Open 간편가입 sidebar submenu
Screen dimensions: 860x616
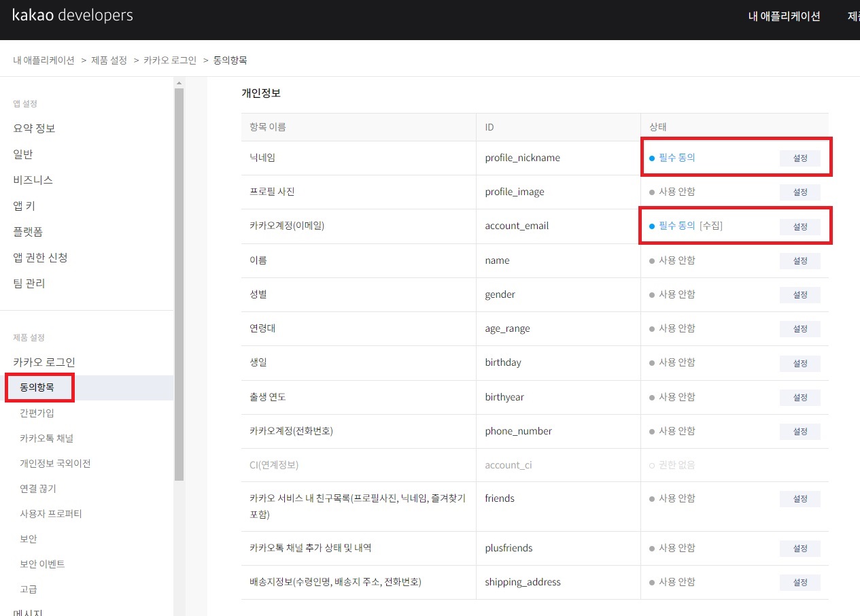tap(37, 413)
